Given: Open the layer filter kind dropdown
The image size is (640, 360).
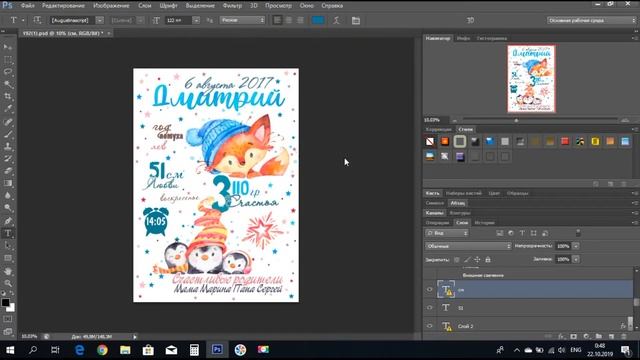Looking at the screenshot, I should [447, 233].
